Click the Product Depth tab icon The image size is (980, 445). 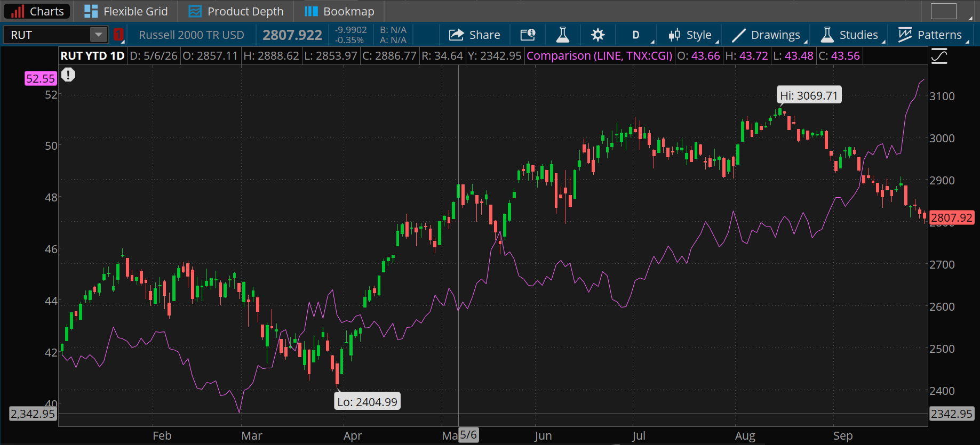[195, 11]
